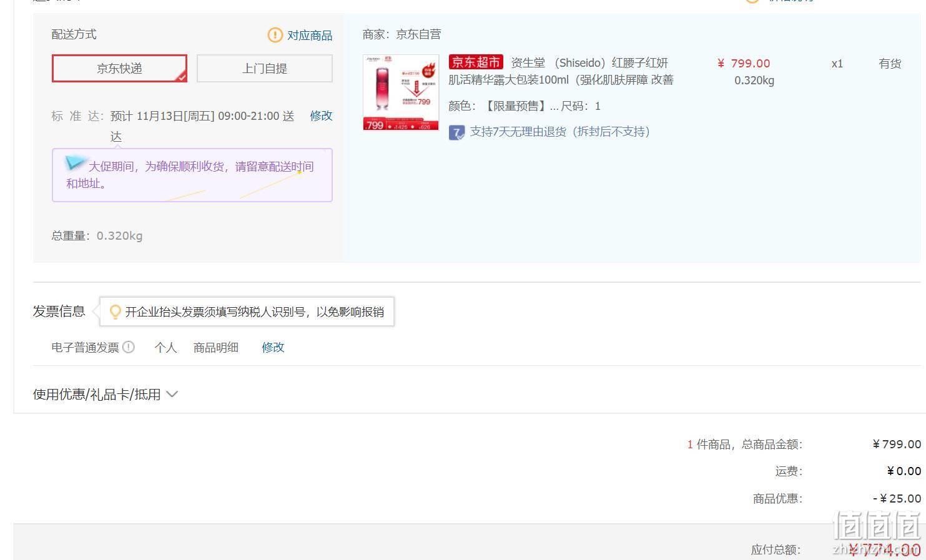The width and height of the screenshot is (926, 560).
Task: Click 电子普通发票 text
Action: pos(85,347)
